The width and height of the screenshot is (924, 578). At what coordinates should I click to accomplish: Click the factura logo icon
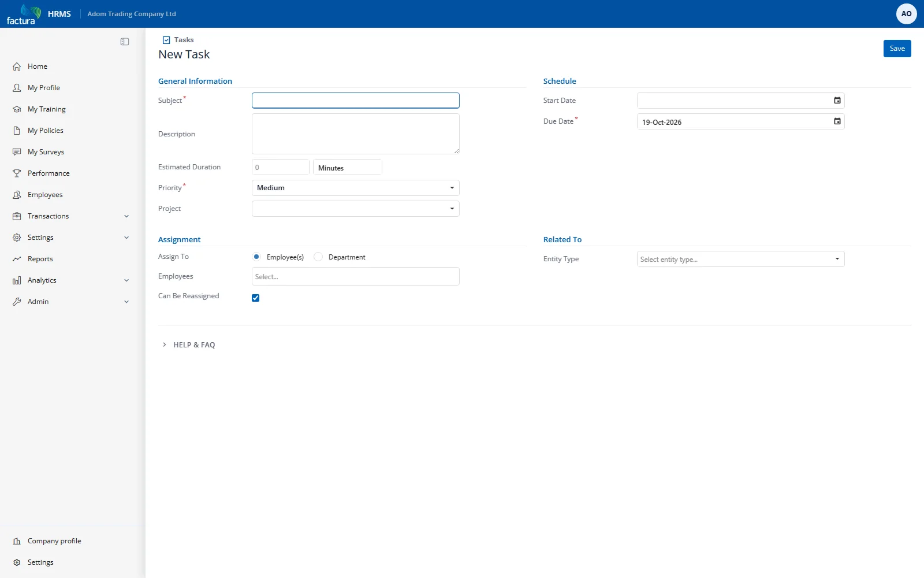24,14
